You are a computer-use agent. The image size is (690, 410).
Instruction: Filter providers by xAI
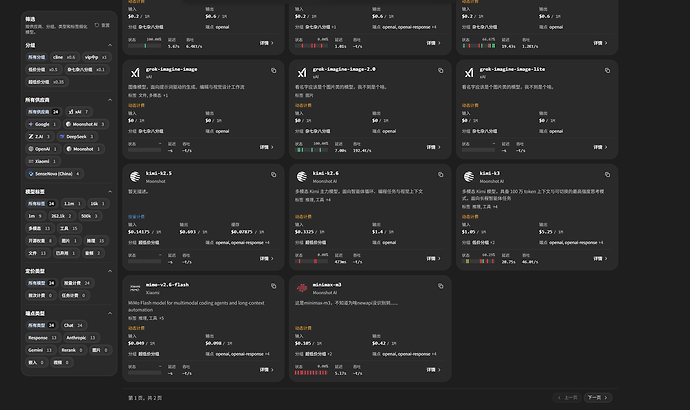[x=78, y=112]
